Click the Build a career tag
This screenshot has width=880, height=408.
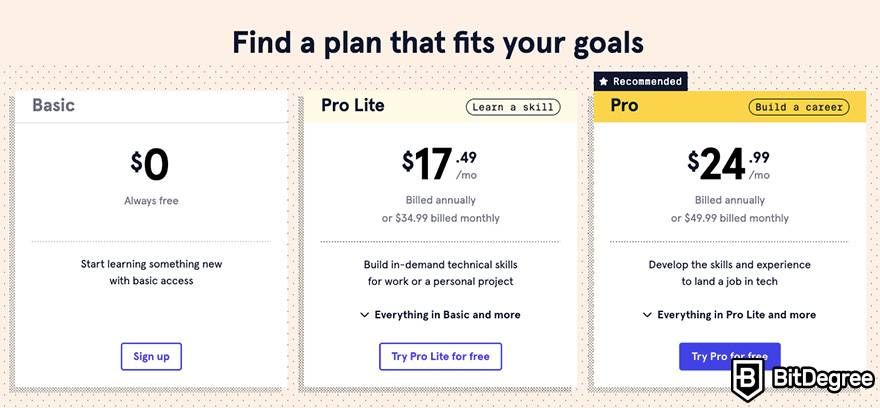tap(799, 107)
